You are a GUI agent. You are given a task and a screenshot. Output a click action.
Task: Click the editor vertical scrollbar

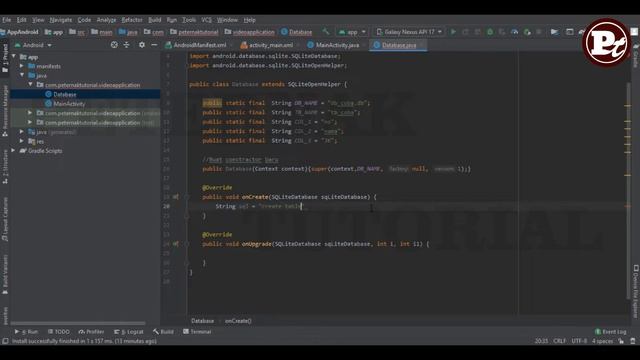(628, 190)
